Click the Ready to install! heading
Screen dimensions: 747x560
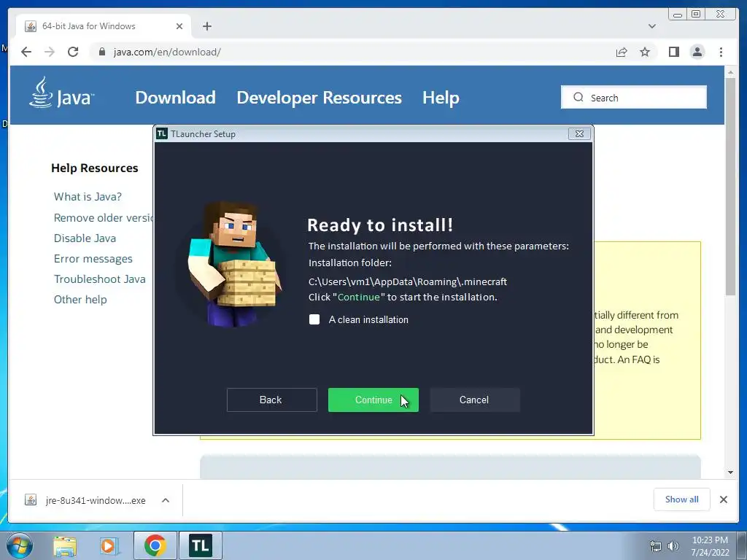point(380,225)
